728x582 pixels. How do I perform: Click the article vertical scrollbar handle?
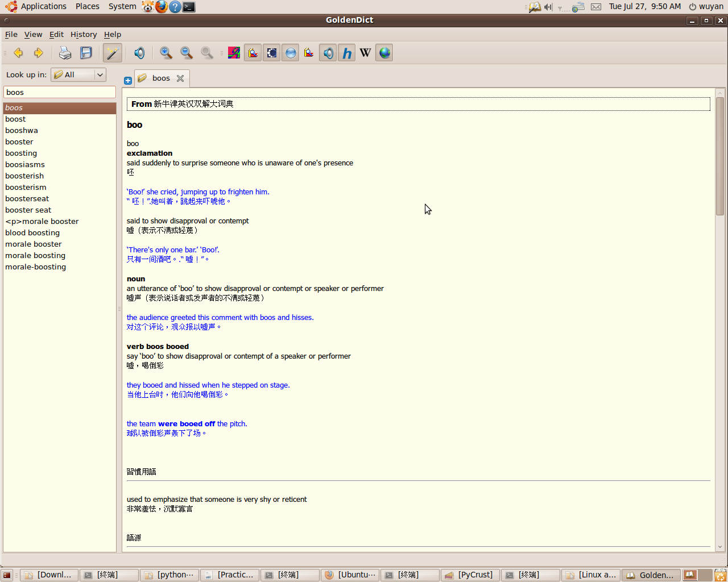tap(719, 156)
